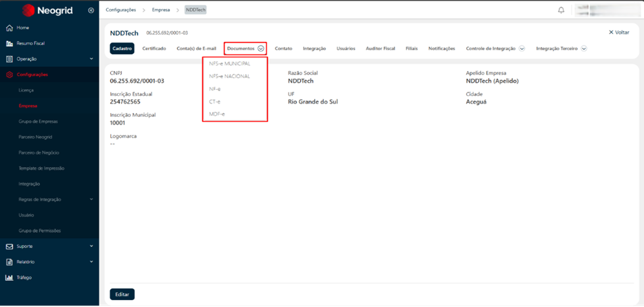Click the Inscrição Estadual value 254762565
Viewport: 644px width, 307px height.
125,101
